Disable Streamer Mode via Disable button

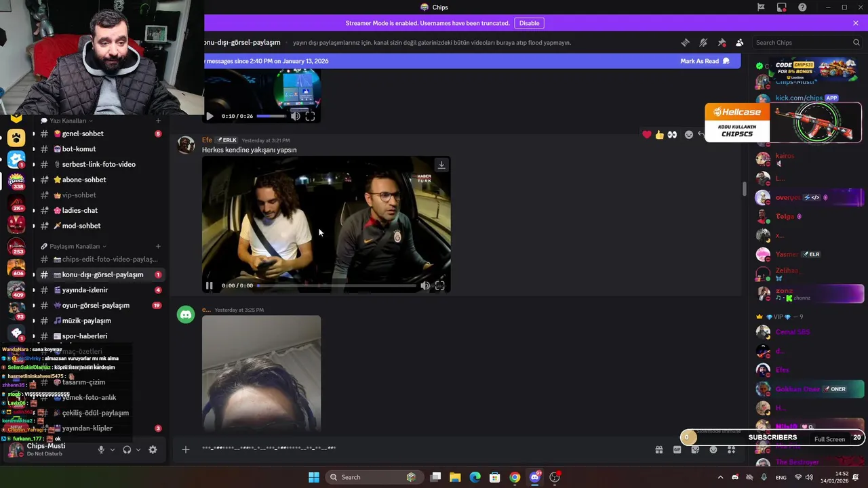pos(529,23)
